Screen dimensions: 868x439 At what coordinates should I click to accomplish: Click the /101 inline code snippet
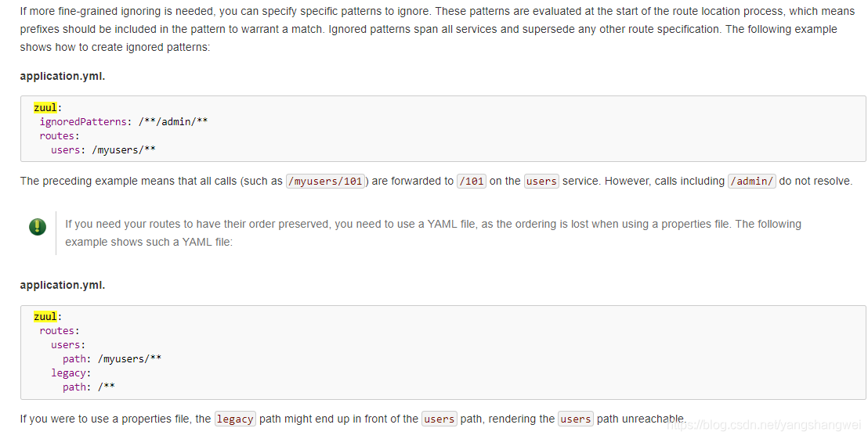pyautogui.click(x=472, y=181)
